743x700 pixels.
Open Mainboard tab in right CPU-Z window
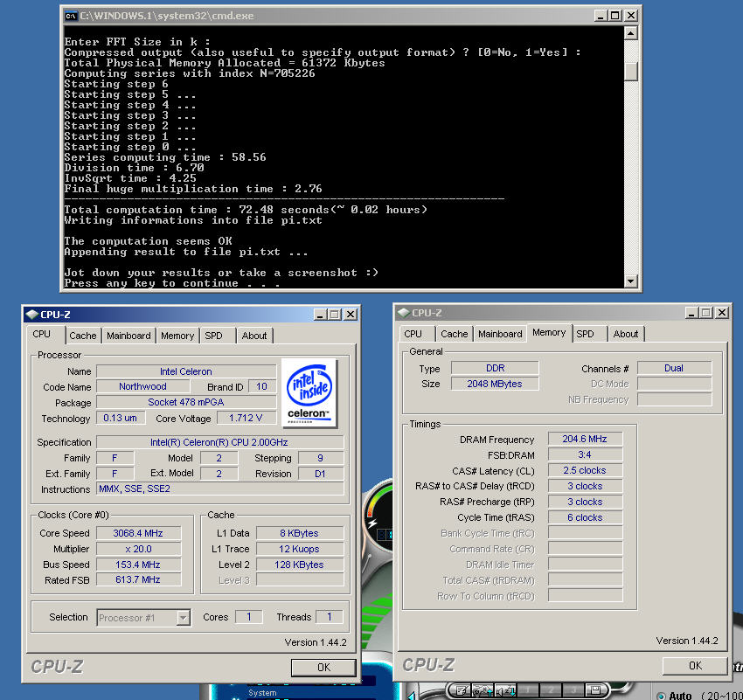click(500, 334)
